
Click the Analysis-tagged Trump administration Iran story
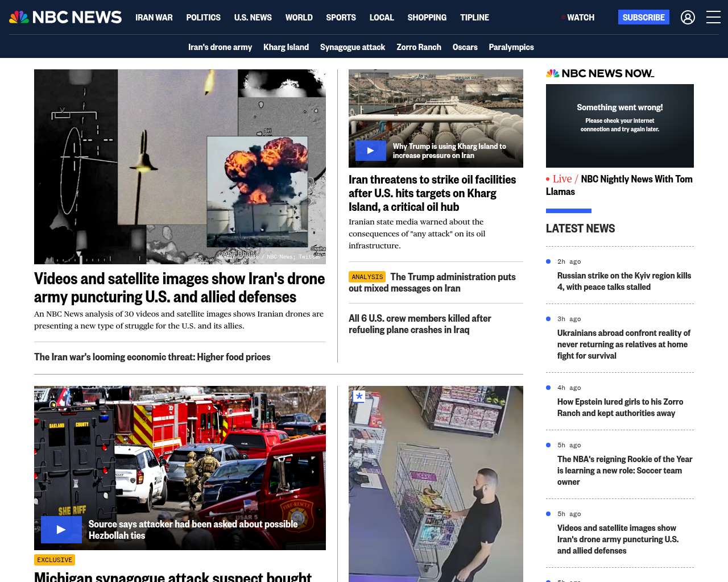(x=432, y=282)
